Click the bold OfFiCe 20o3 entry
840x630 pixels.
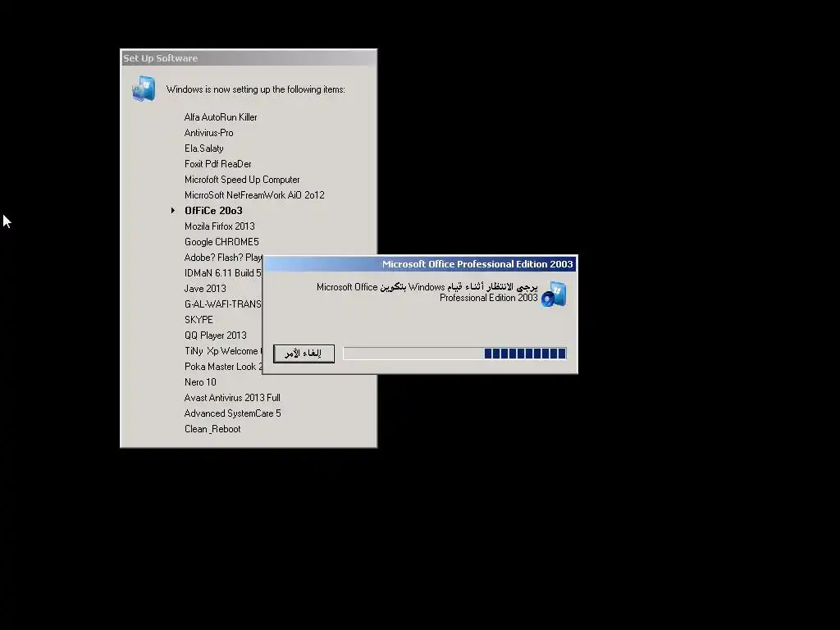point(214,211)
